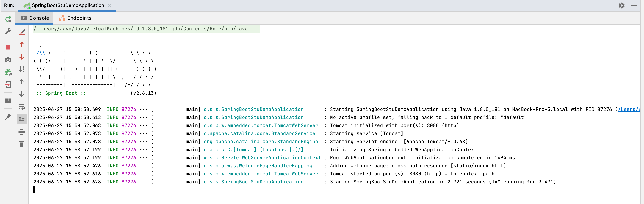The image size is (644, 204).
Task: Stop the running application with red square
Action: 8,47
